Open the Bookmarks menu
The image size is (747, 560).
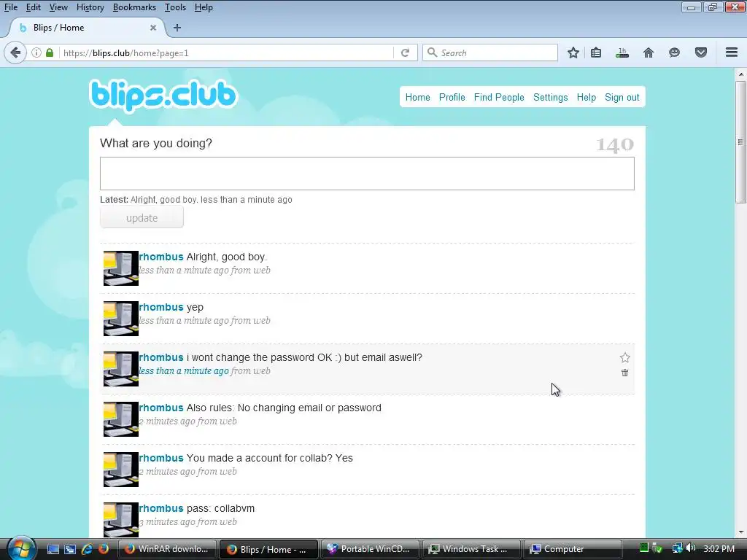click(x=134, y=7)
